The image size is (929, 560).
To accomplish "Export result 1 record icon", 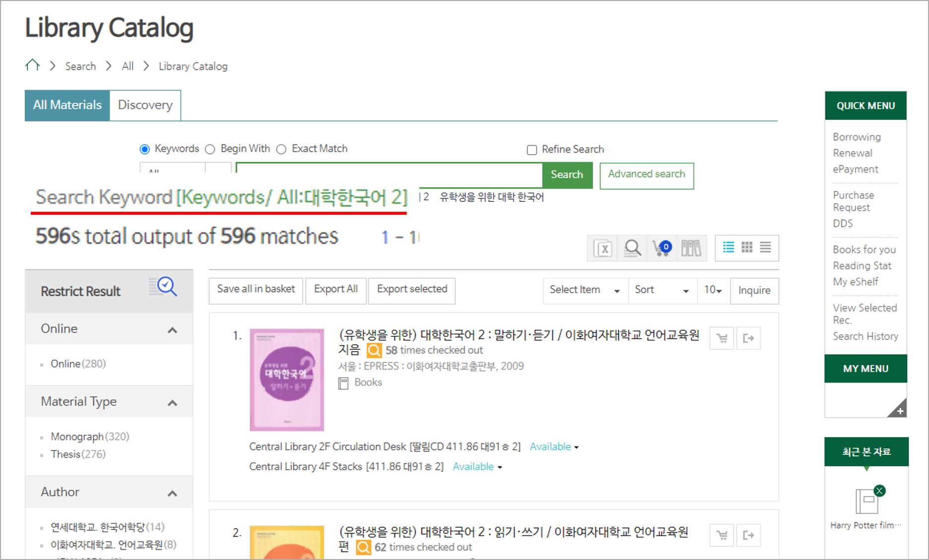I will 748,338.
